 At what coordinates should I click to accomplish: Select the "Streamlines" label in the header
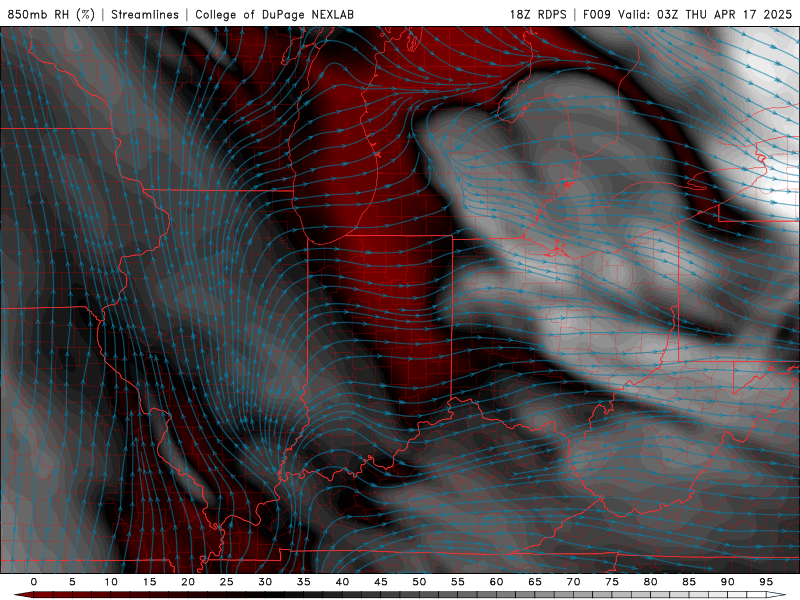tap(145, 14)
